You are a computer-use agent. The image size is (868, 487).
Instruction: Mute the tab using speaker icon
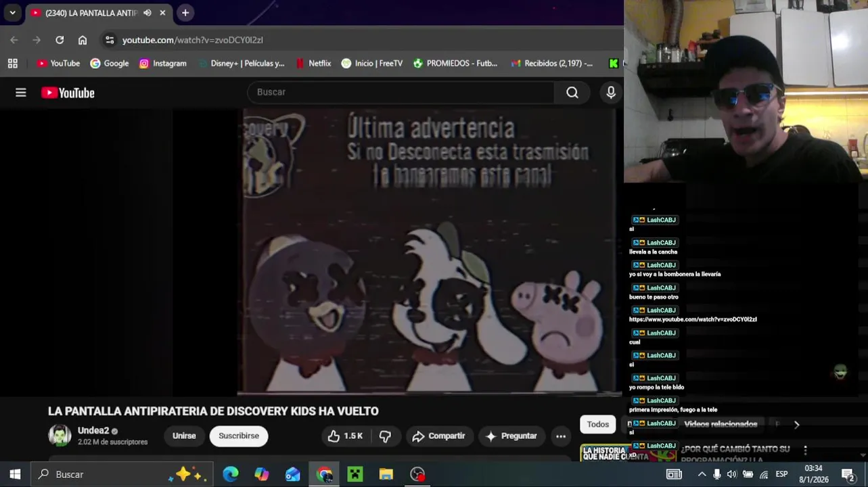coord(147,13)
